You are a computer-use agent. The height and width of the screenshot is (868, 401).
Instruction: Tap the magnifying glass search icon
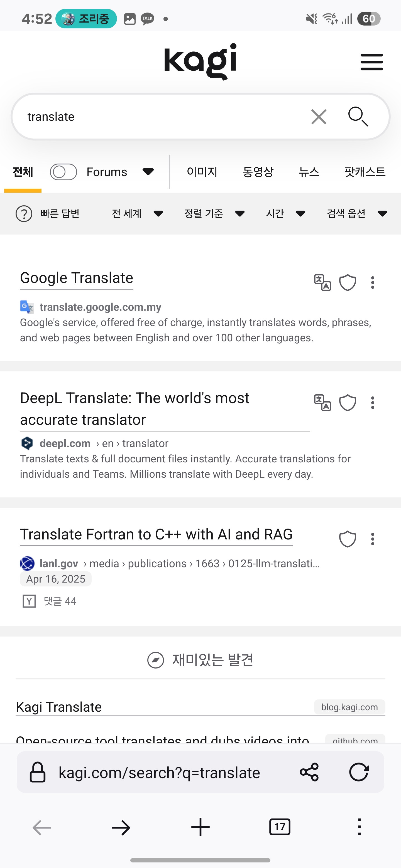(x=358, y=117)
